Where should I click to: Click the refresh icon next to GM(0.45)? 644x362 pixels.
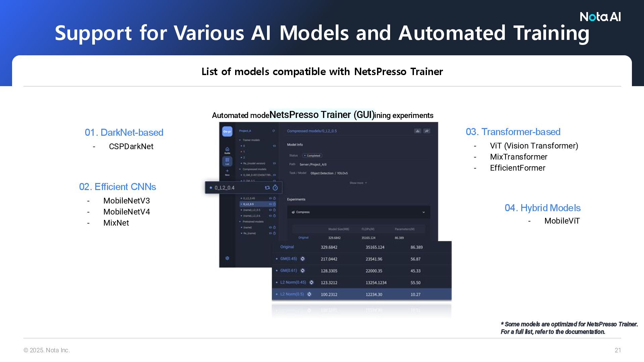click(303, 259)
